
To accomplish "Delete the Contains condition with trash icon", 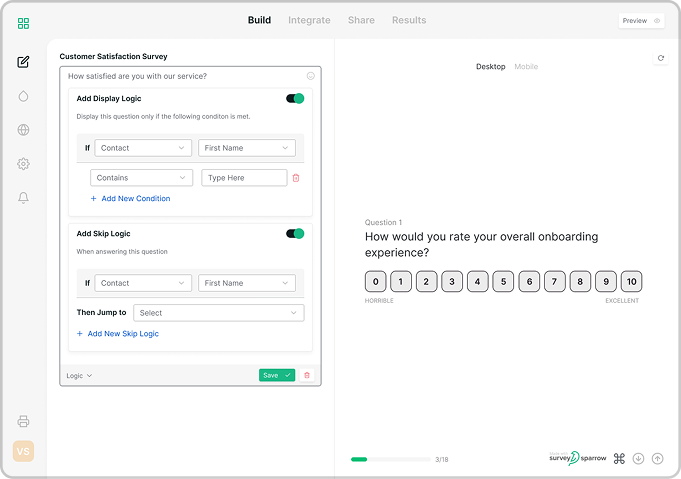I will click(296, 178).
